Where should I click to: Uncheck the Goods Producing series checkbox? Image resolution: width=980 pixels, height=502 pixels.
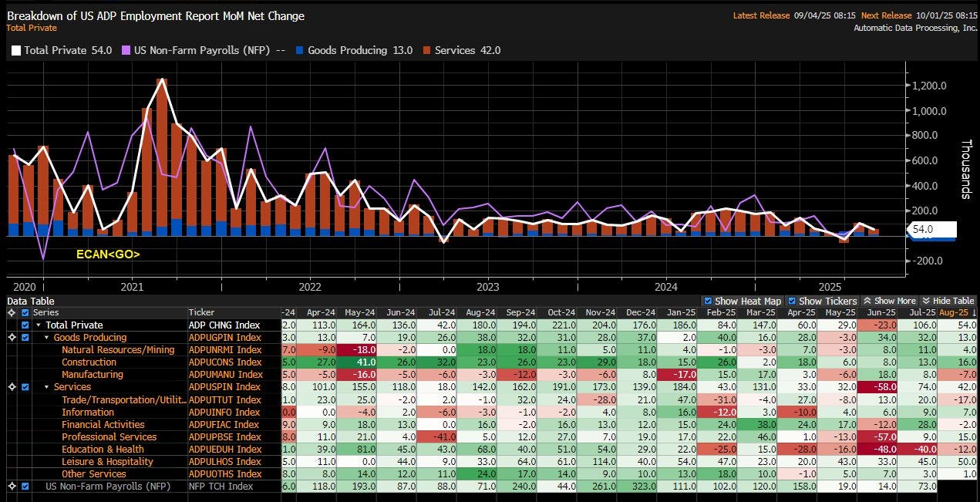pyautogui.click(x=25, y=337)
